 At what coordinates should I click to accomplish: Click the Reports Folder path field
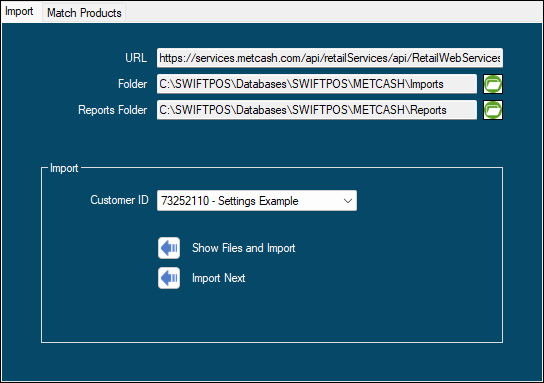click(x=317, y=110)
